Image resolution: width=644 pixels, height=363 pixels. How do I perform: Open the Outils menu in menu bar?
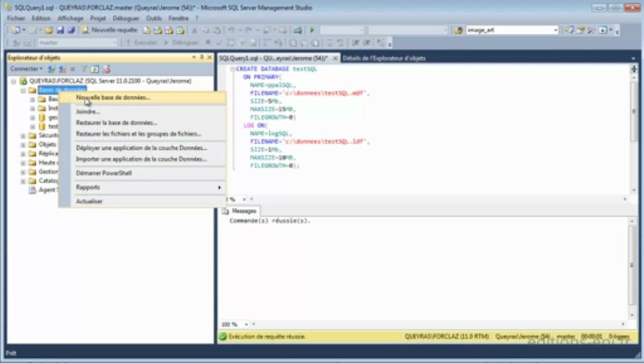[x=154, y=18]
